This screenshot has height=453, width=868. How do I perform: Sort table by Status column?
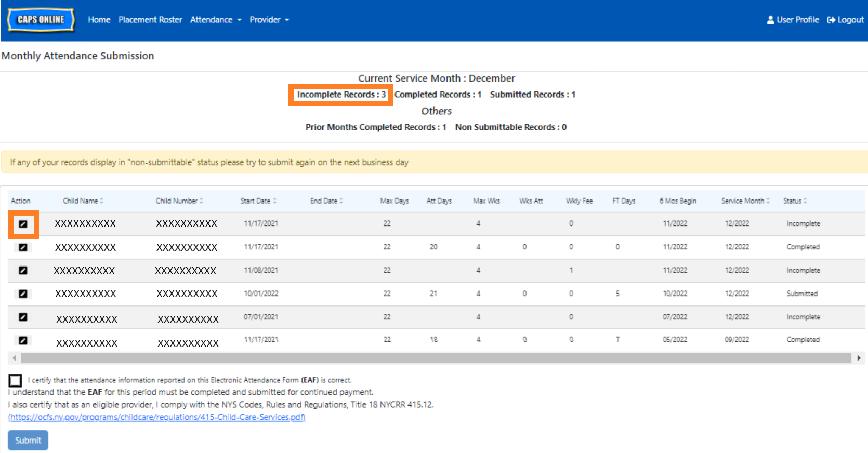pyautogui.click(x=795, y=201)
